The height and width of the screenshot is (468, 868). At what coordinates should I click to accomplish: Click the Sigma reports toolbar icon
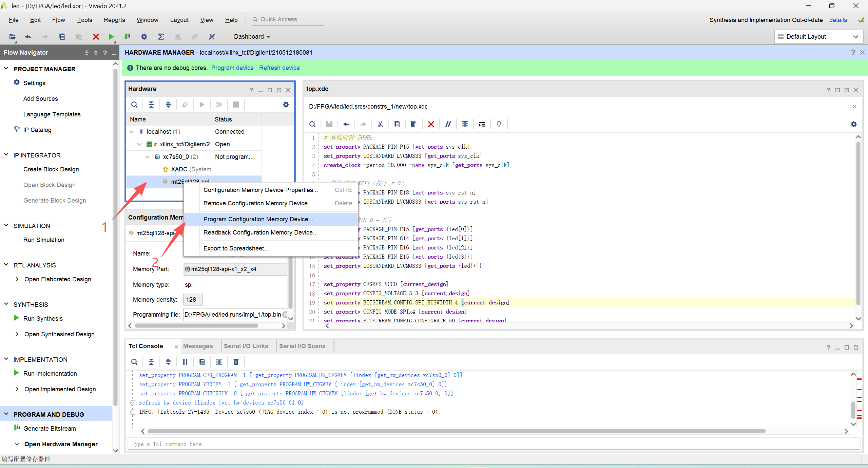[x=161, y=37]
